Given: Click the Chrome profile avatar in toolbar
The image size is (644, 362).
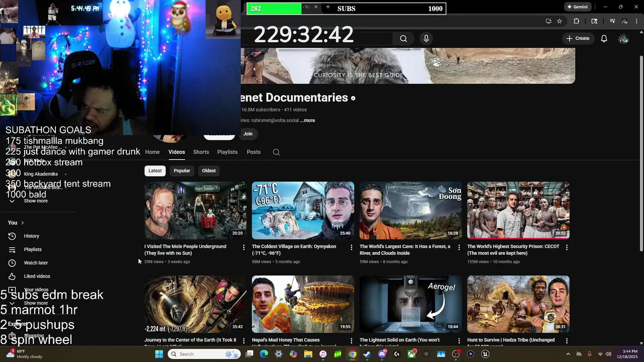Looking at the screenshot, I should coord(624,21).
